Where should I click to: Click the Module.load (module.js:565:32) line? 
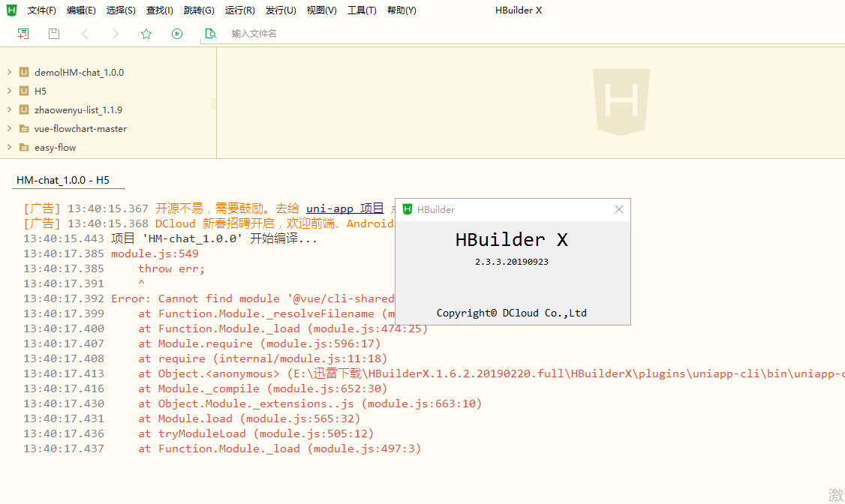click(x=249, y=419)
